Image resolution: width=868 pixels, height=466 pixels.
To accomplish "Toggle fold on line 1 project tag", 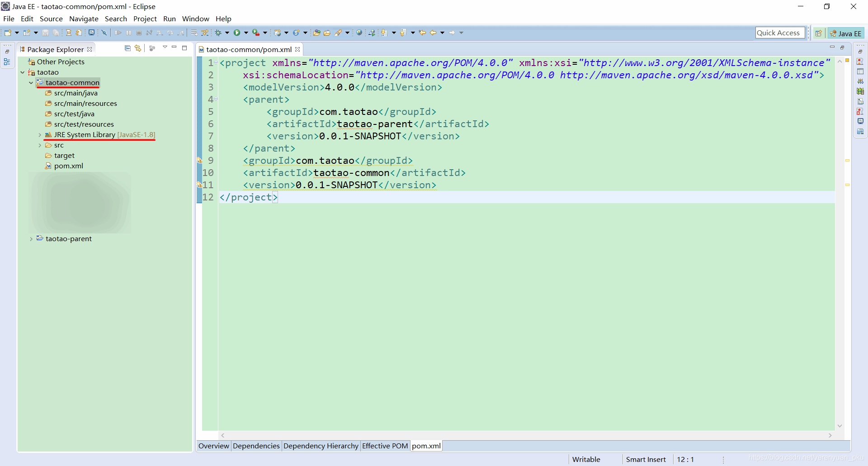I will pos(216,62).
